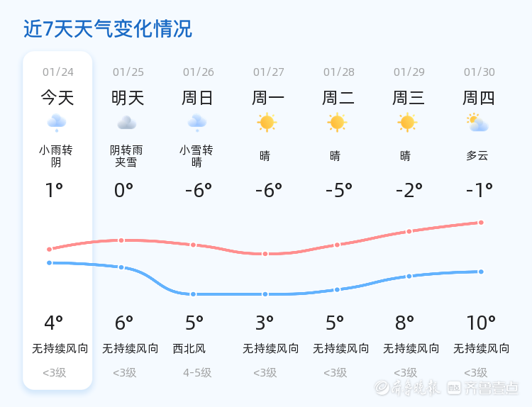The image size is (532, 407).
Task: Click blue low-temperature point for 01/26
Action: 194,294
